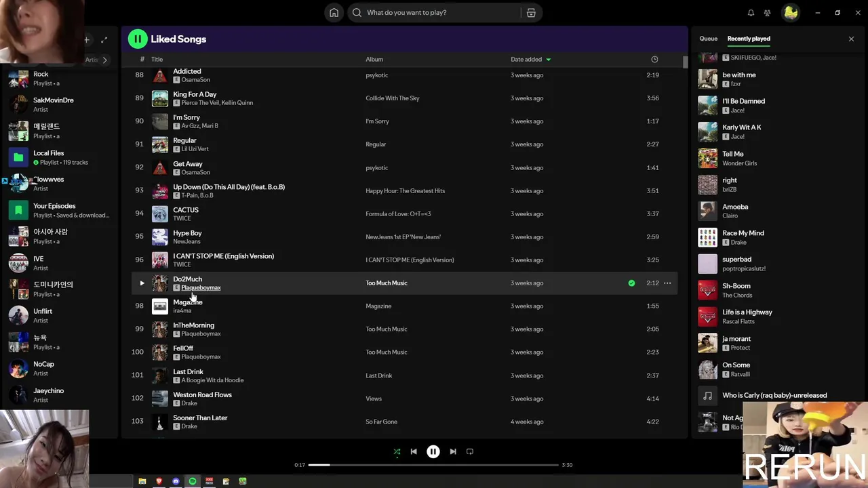Open Friend Activity icon
Image resolution: width=868 pixels, height=488 pixels.
coord(767,13)
